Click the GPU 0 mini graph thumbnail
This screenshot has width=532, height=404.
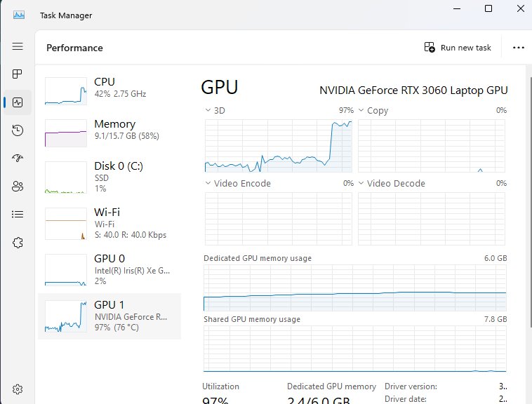(66, 270)
